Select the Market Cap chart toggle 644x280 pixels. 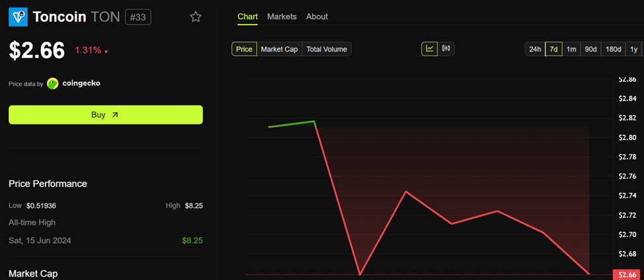pos(279,49)
